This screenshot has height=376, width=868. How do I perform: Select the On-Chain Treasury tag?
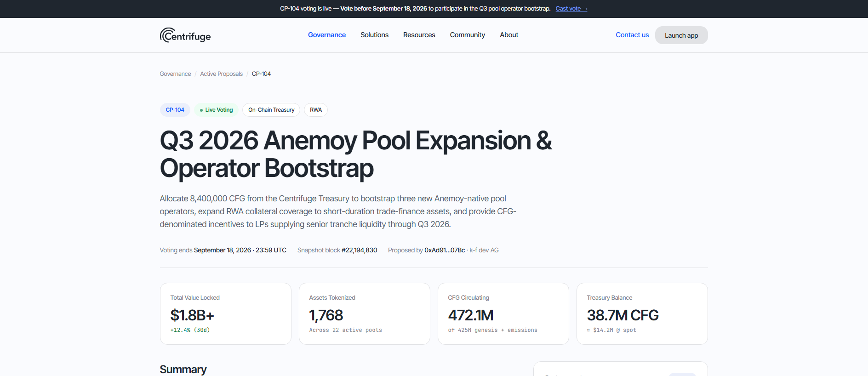pyautogui.click(x=271, y=110)
